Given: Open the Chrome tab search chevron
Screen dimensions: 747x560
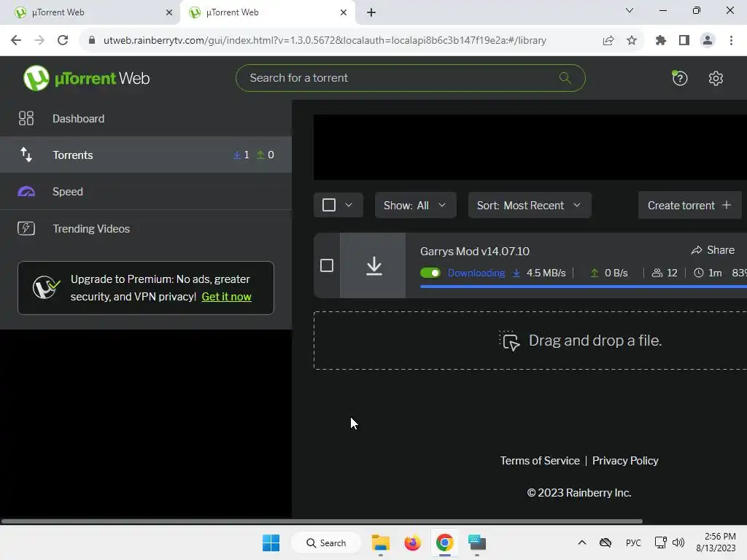Looking at the screenshot, I should point(630,10).
